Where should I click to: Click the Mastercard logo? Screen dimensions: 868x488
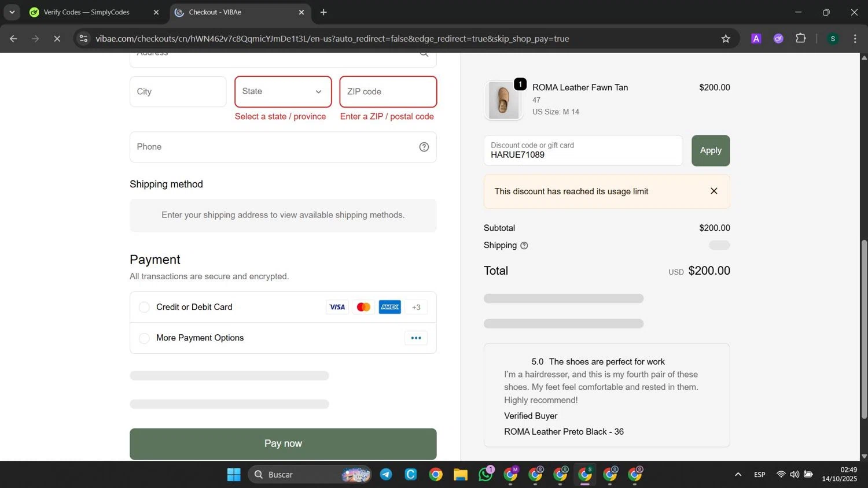point(363,307)
